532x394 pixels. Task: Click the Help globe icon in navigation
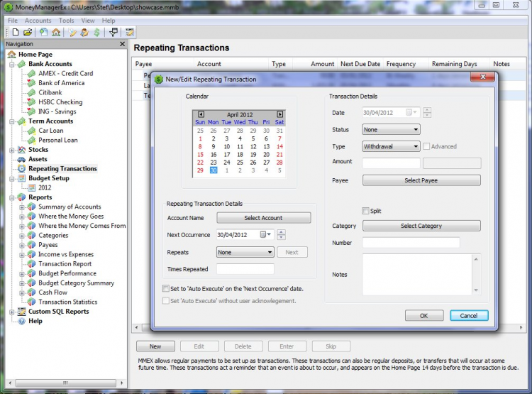pyautogui.click(x=22, y=321)
